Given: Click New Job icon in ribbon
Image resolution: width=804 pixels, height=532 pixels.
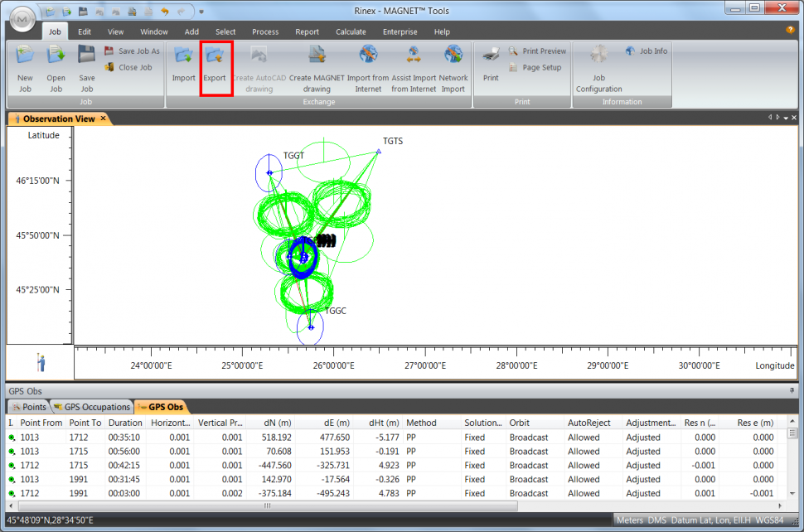Looking at the screenshot, I should [25, 55].
